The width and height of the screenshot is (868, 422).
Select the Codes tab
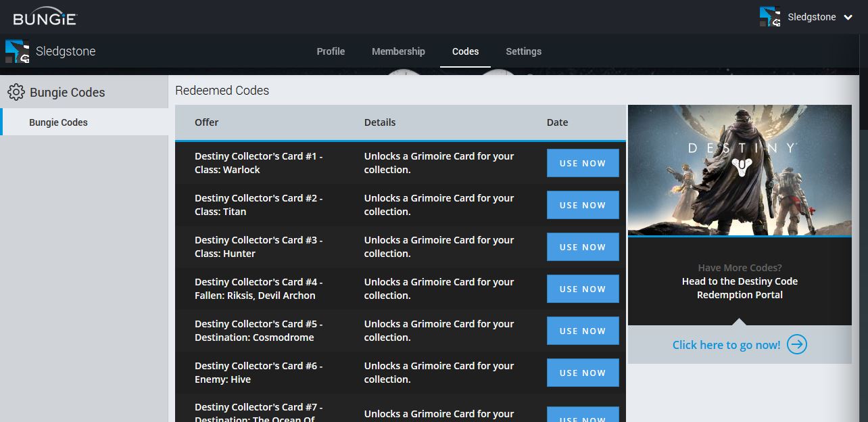tap(465, 51)
